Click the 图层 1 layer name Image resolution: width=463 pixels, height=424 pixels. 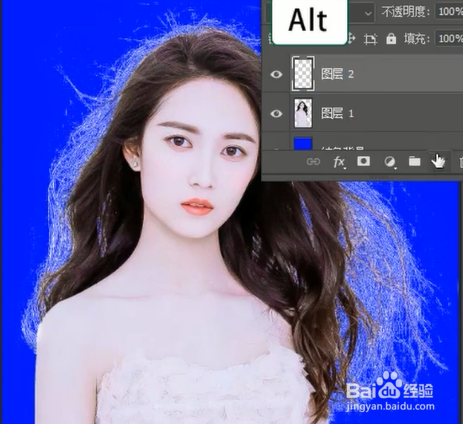point(337,114)
